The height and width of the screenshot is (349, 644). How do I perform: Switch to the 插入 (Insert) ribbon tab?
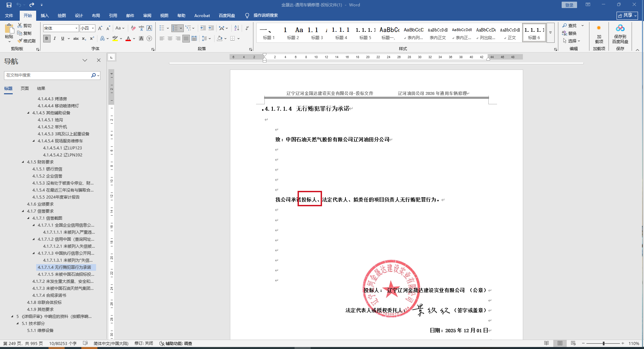tap(45, 15)
